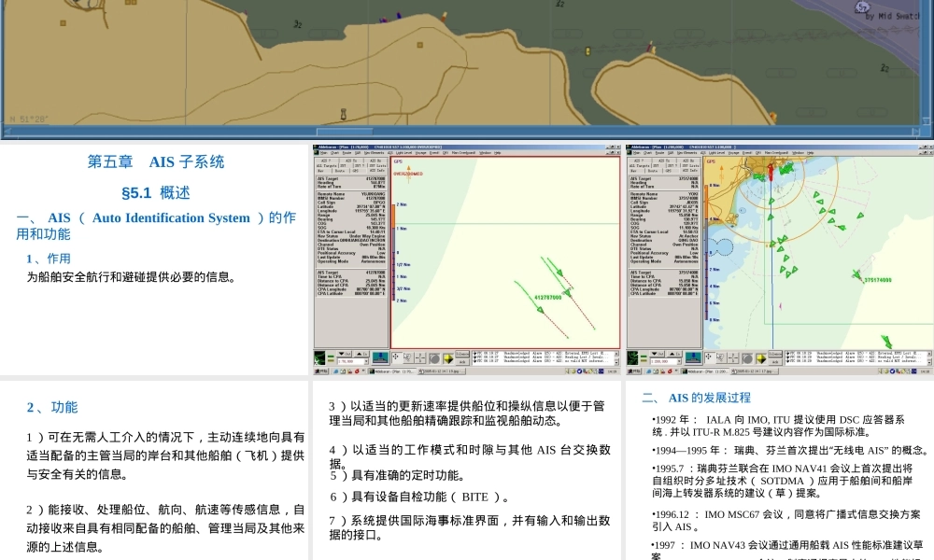Click zoom Out button in the 1:70,000 AIS window
This screenshot has width=934, height=560.
[x=345, y=354]
